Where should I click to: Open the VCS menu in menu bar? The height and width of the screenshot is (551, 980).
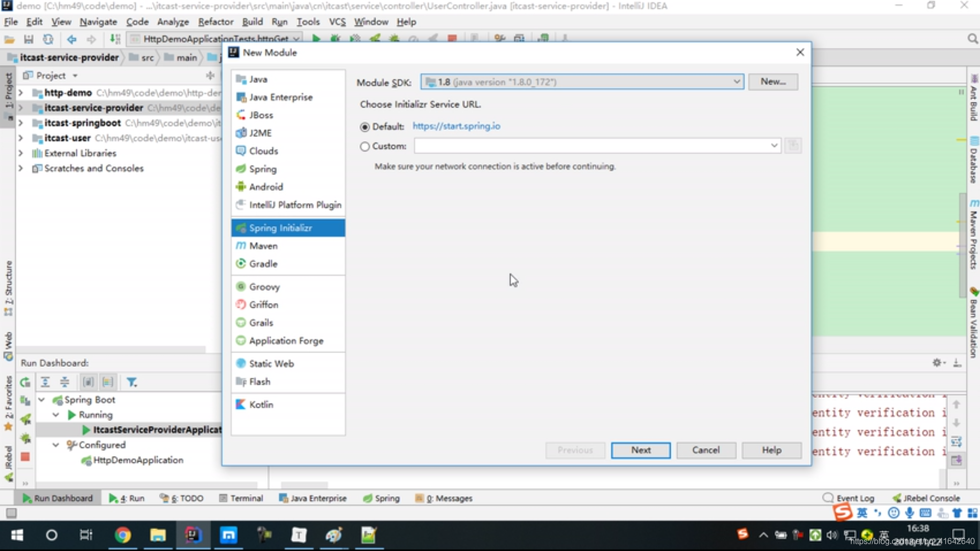pos(335,21)
